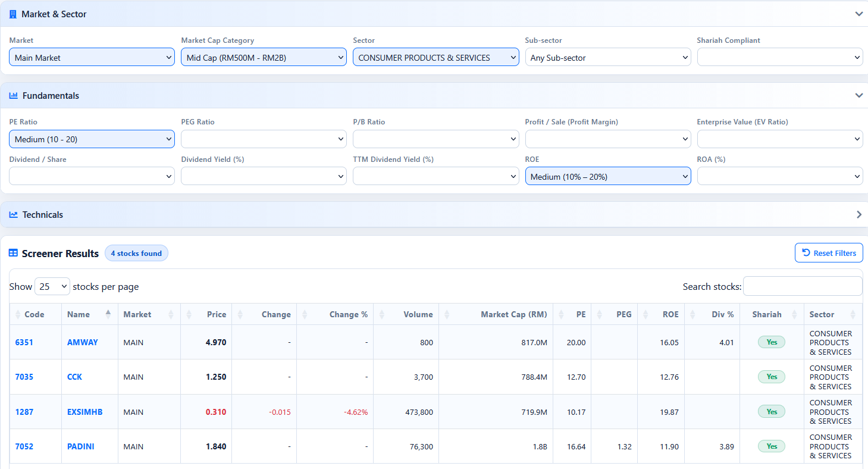Collapse the Market & Sector section chevron
868x469 pixels.
[858, 13]
